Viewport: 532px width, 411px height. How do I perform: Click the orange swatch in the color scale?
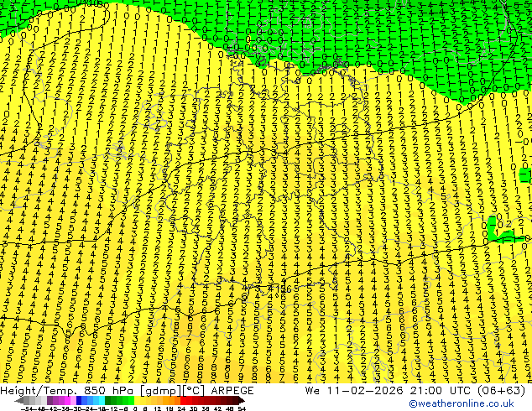(x=172, y=400)
